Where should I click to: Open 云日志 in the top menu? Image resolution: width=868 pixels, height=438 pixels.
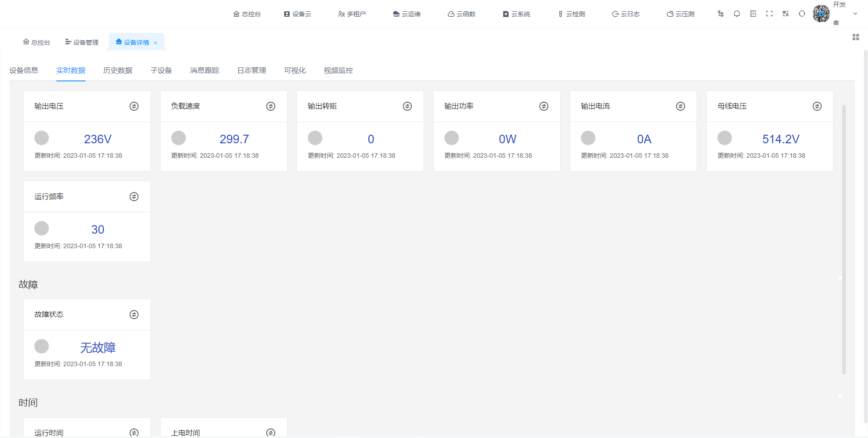point(626,14)
